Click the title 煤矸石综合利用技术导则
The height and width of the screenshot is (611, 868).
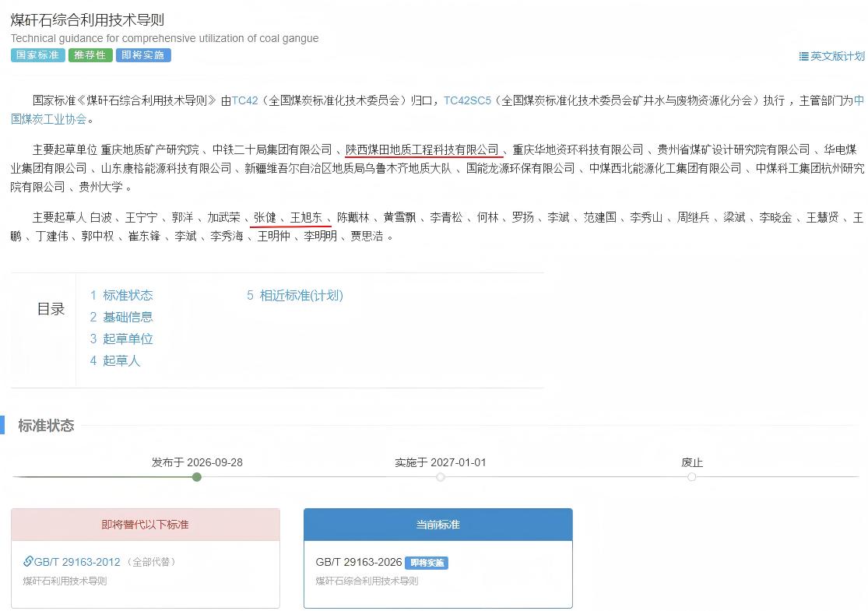tap(87, 20)
